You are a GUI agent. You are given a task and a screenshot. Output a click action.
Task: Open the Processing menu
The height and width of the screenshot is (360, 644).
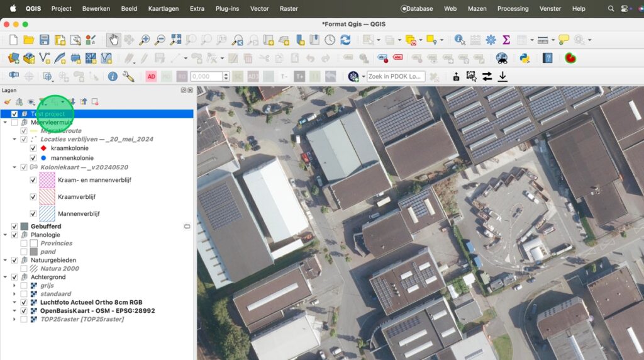[513, 9]
